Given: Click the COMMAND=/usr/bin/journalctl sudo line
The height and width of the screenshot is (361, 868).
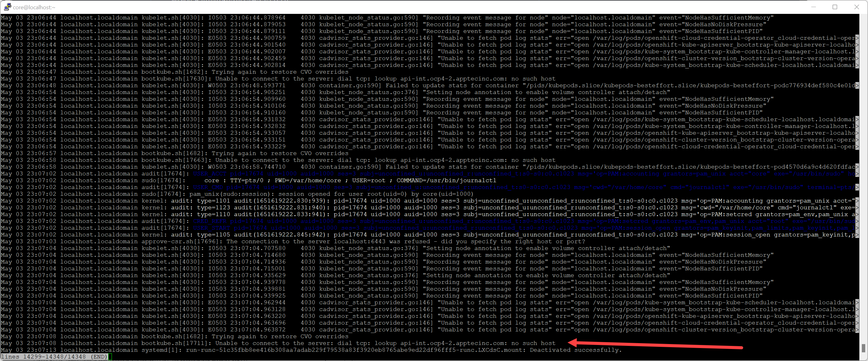Looking at the screenshot, I should pyautogui.click(x=445, y=180).
